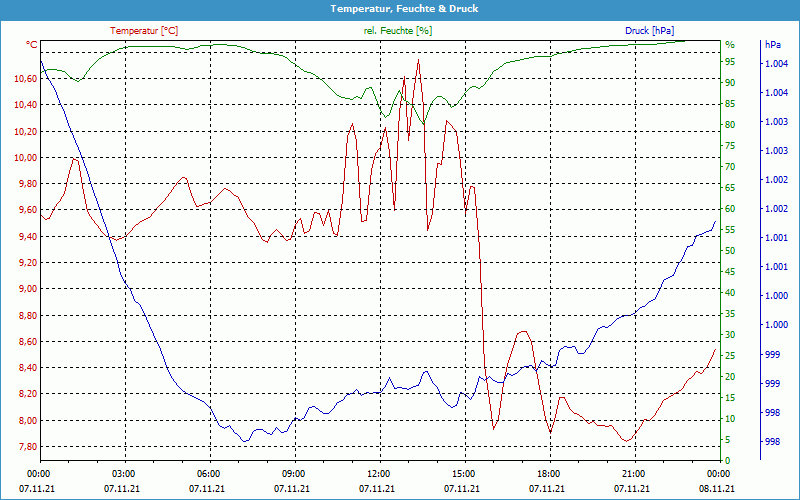Screen dimensions: 800x500
Task: Click the chart title Temperatur, Feuchte & Druck
Action: (399, 8)
